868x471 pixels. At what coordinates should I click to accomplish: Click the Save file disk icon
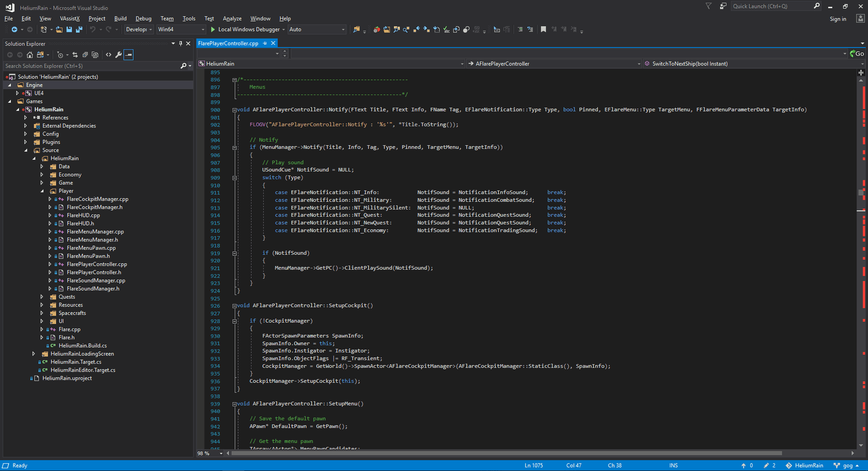(x=69, y=29)
